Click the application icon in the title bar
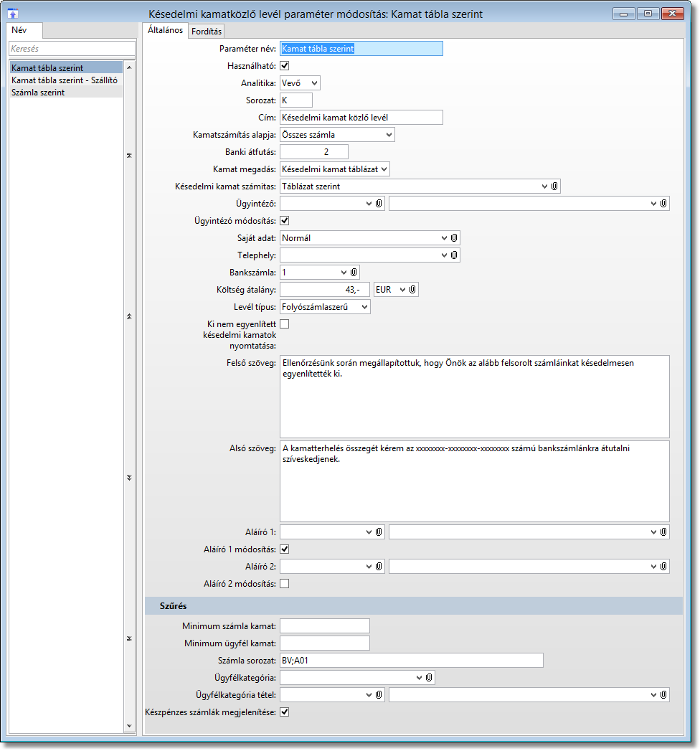The height and width of the screenshot is (751, 700). click(x=13, y=14)
